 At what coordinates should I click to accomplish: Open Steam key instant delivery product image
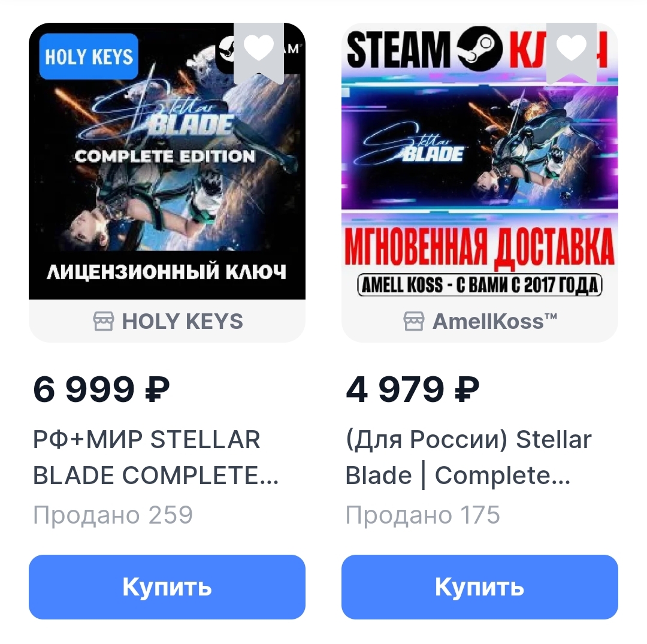(479, 161)
